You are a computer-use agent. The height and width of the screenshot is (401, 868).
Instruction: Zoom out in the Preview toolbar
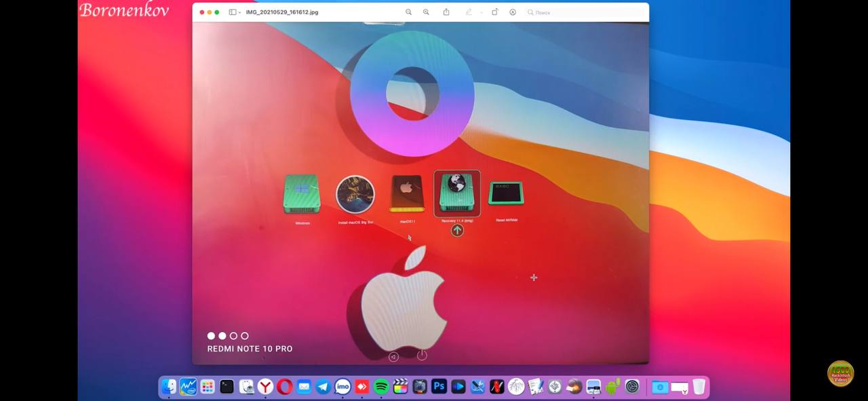[x=408, y=12]
